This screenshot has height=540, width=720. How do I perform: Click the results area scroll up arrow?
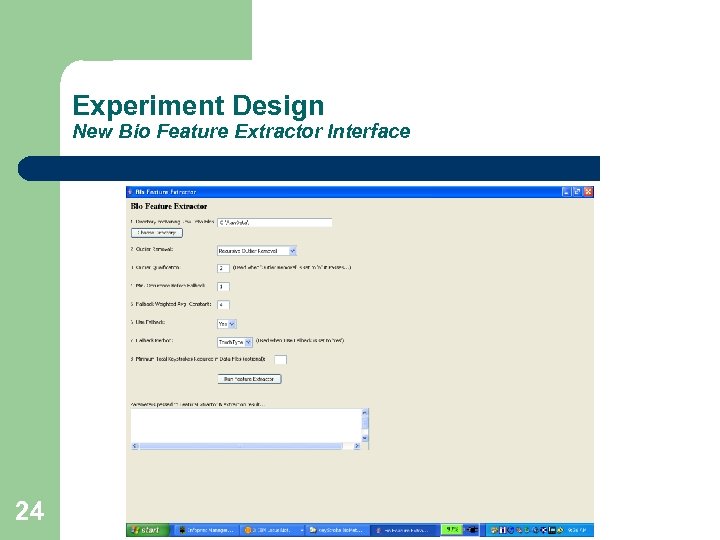pos(365,412)
